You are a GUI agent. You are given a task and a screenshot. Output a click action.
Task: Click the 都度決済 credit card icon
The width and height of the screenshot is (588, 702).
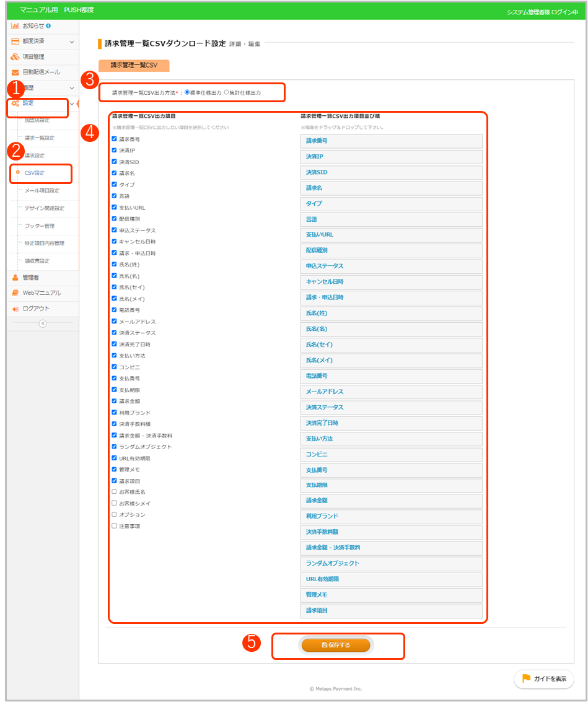(x=15, y=42)
